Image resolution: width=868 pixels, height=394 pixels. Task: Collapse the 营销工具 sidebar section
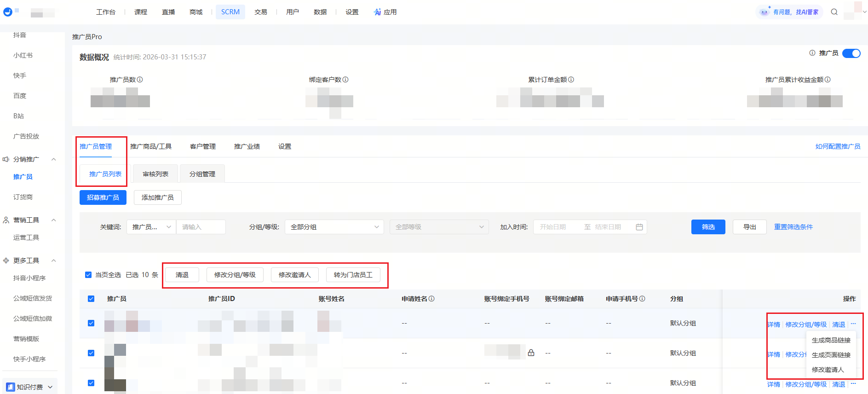pos(54,220)
